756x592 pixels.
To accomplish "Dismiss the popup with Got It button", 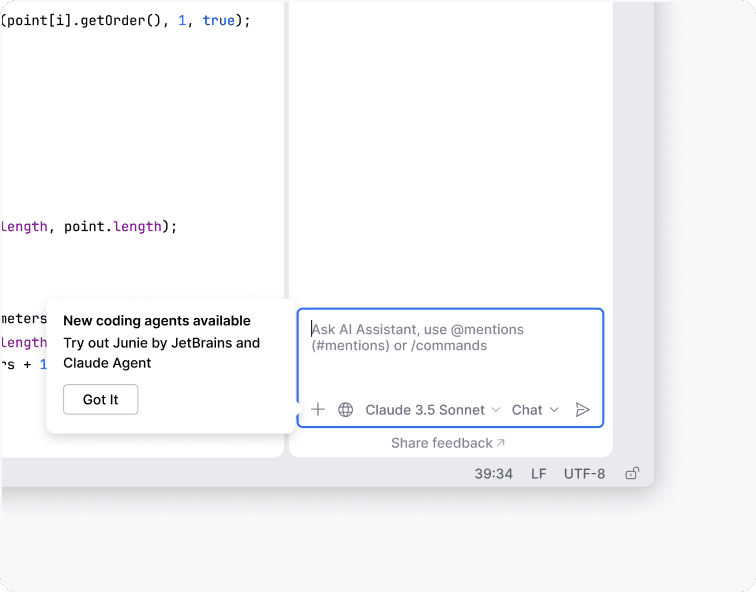I will pos(100,399).
